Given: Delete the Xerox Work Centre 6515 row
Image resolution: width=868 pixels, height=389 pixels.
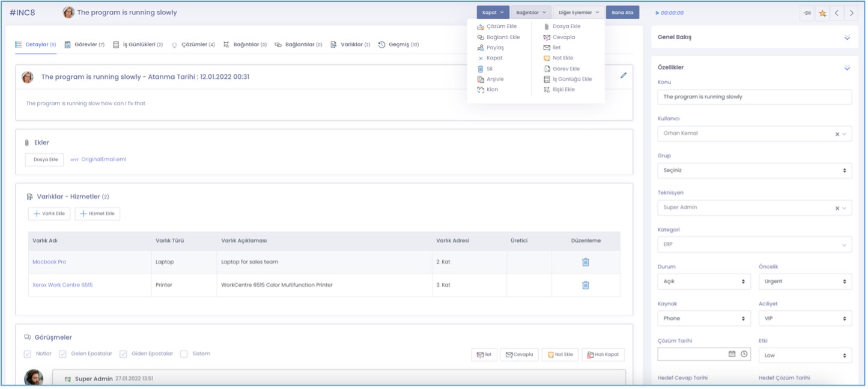Looking at the screenshot, I should point(585,285).
